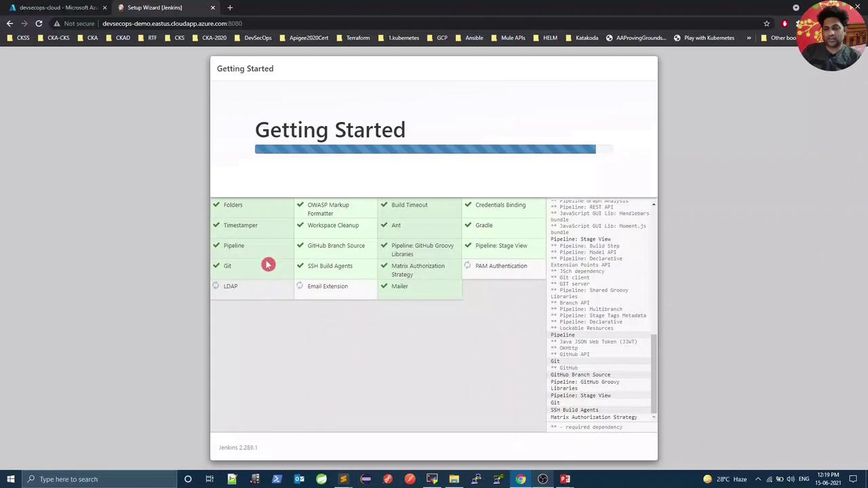
Task: Reload the Jenkins setup page
Action: (39, 24)
